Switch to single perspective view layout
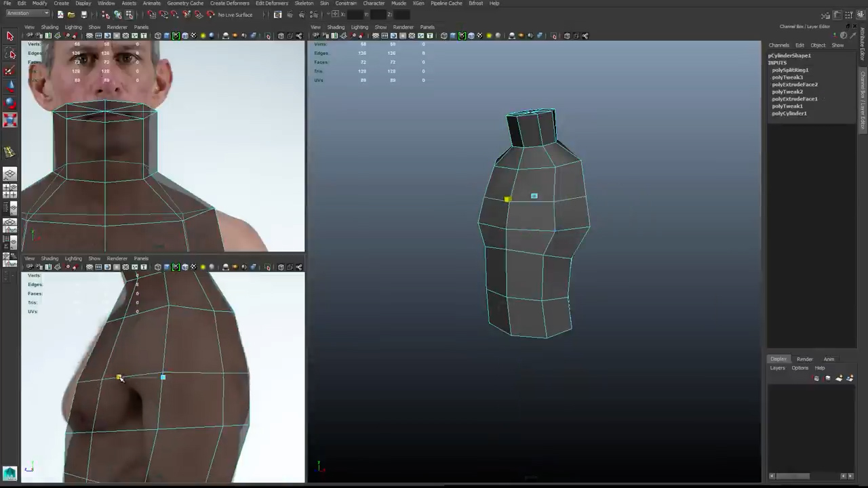Image resolution: width=868 pixels, height=488 pixels. [10, 176]
